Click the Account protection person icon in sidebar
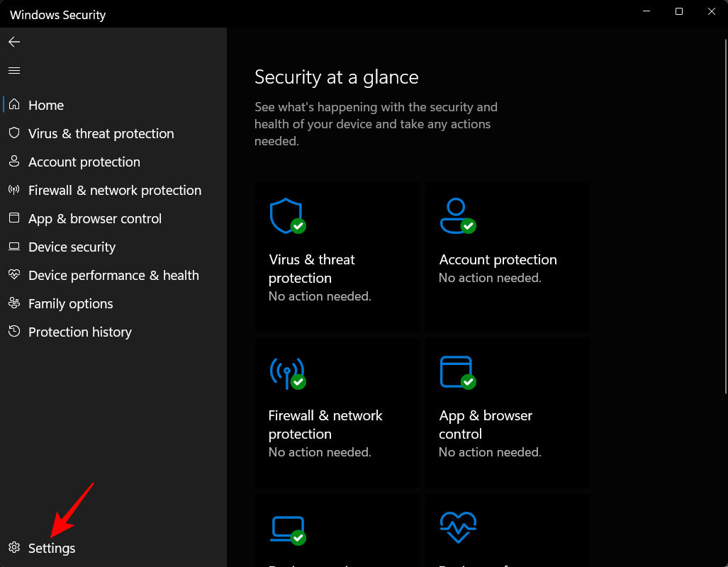Viewport: 728px width, 567px height. (x=14, y=162)
